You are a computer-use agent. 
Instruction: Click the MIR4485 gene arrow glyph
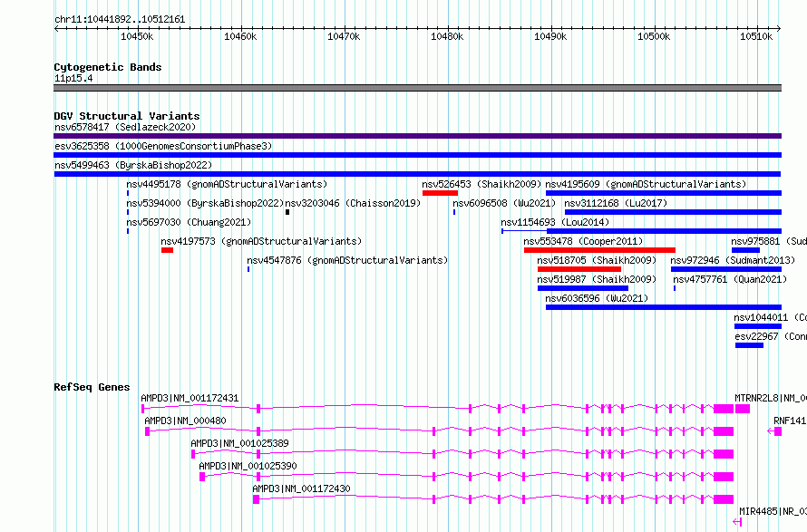[x=737, y=522]
